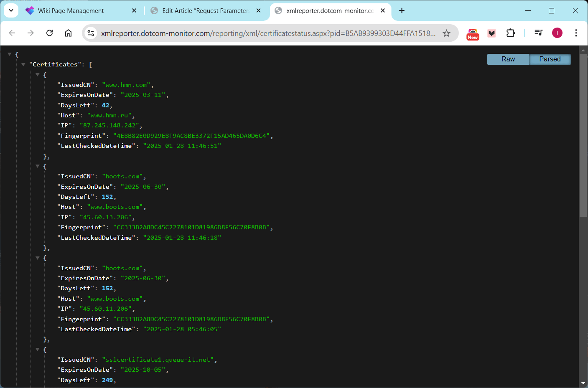The width and height of the screenshot is (588, 388).
Task: Open the Extensions puzzle-piece menu
Action: (511, 33)
